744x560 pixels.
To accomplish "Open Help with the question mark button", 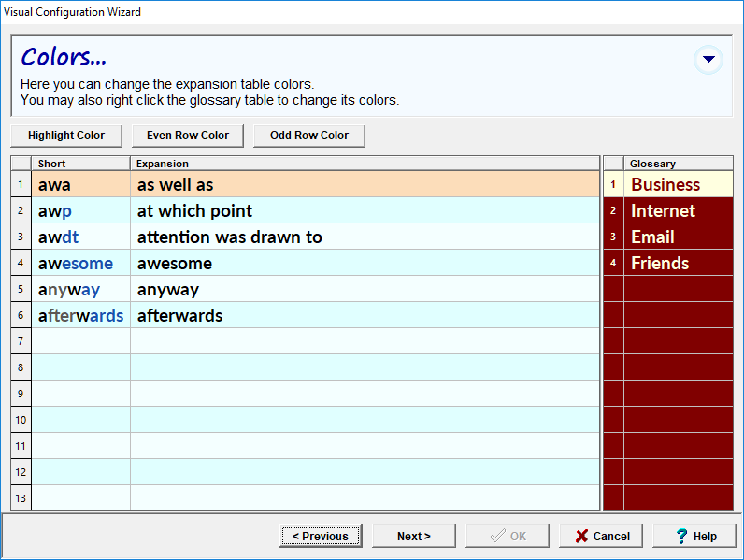I will click(694, 536).
